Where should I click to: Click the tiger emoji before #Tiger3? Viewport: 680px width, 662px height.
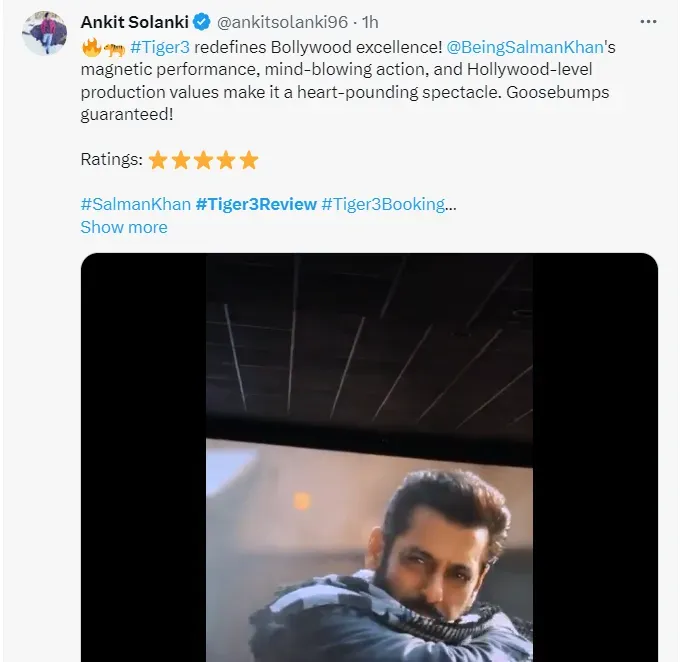(113, 47)
